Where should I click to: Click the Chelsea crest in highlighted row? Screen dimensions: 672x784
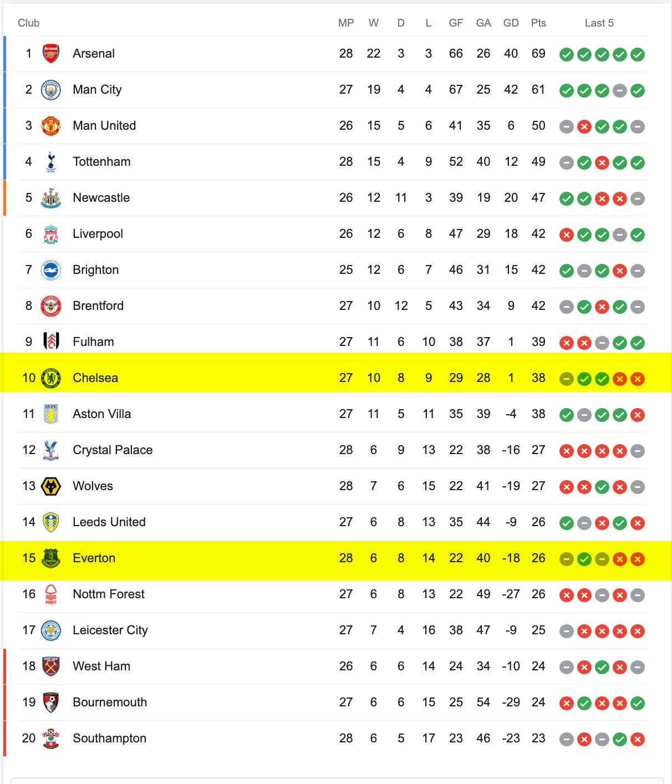pos(51,378)
